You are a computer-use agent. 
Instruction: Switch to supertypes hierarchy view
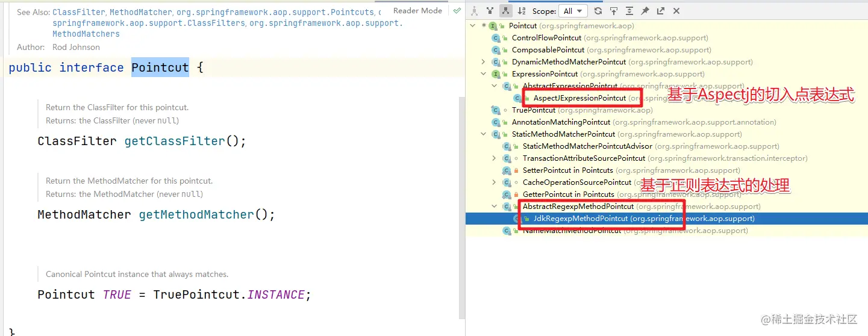pos(490,11)
